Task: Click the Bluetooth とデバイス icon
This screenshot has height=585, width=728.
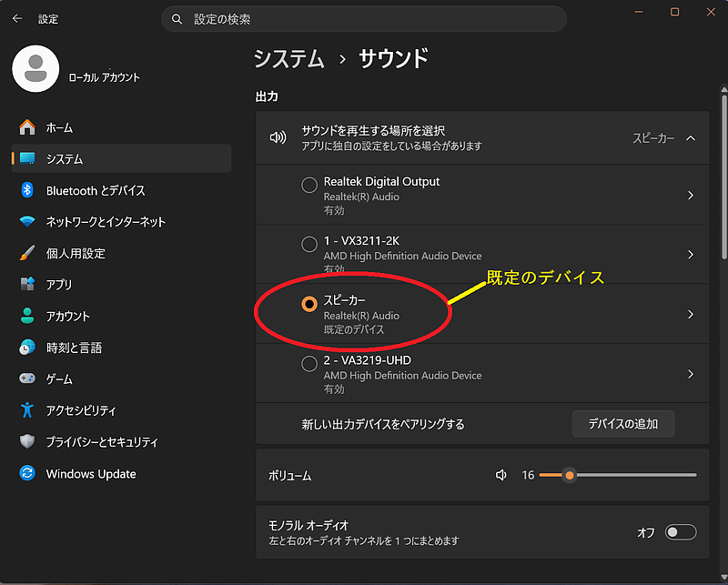Action: (27, 190)
